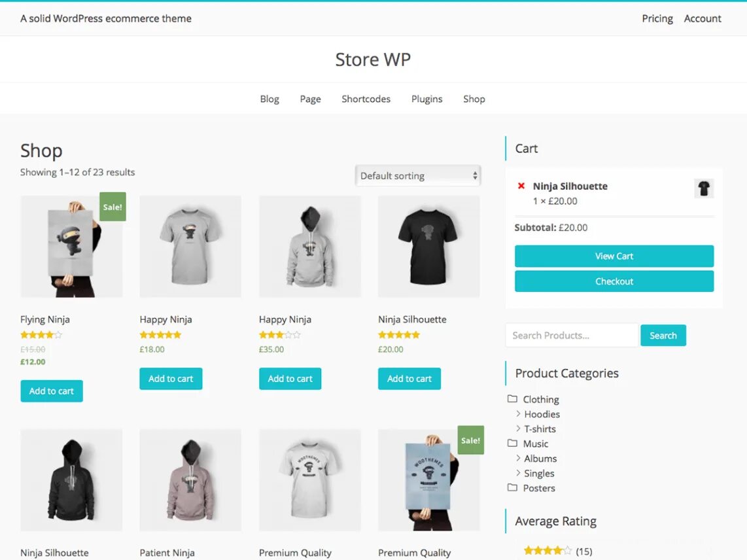Image resolution: width=747 pixels, height=560 pixels.
Task: Add the £18.00 Happy Ninja to cart
Action: click(x=171, y=378)
